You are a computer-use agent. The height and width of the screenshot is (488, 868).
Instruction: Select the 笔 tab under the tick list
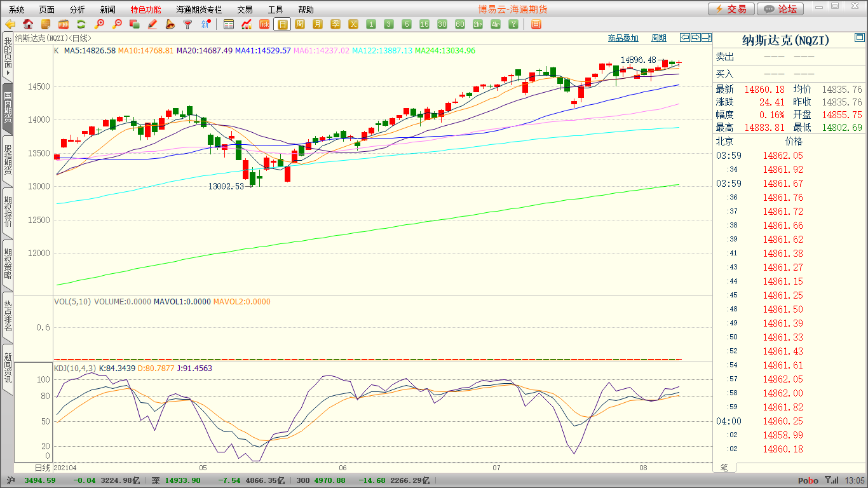pos(724,468)
